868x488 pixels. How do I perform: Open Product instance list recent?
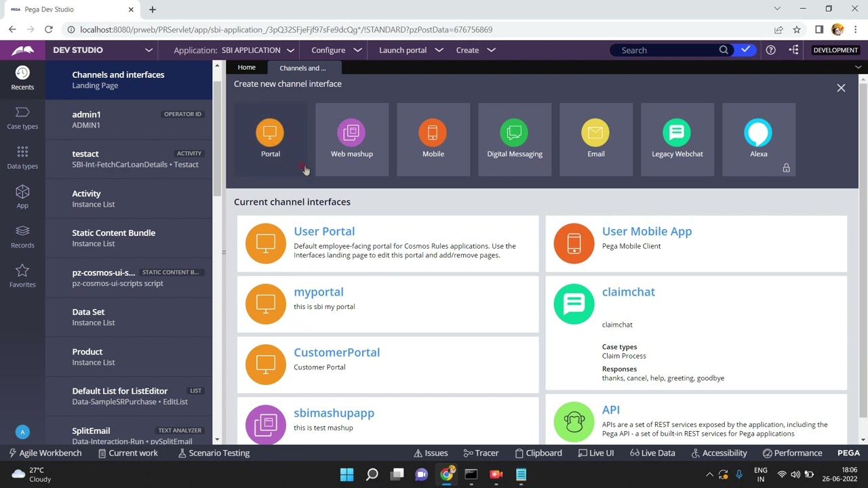[x=129, y=357]
